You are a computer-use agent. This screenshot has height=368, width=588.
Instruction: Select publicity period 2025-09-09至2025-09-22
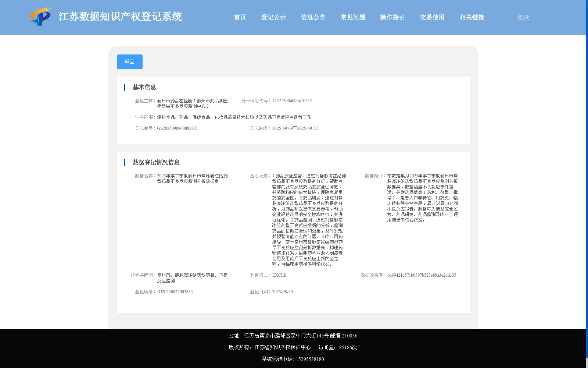point(295,128)
